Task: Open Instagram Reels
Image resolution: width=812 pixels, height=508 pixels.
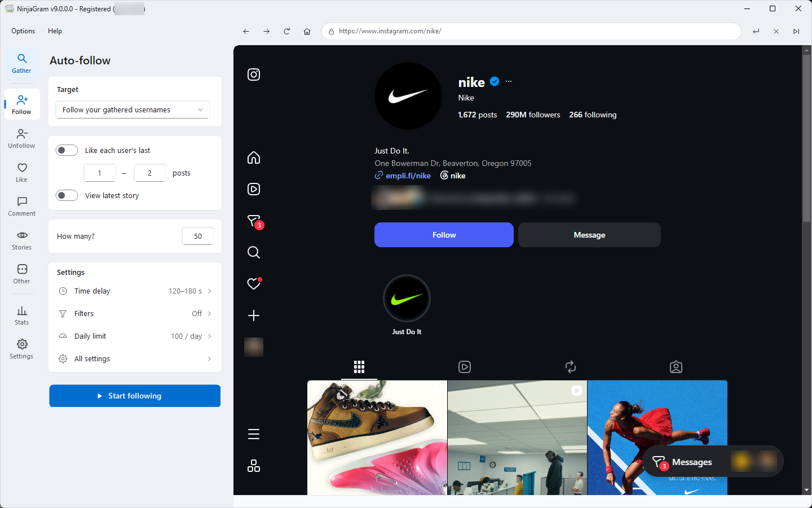Action: 254,189
